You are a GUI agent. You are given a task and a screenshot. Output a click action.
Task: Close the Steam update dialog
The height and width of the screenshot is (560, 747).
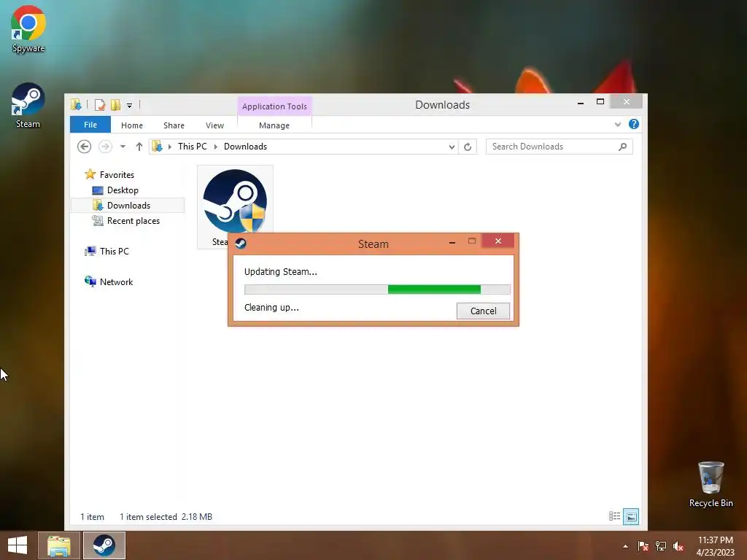(498, 241)
